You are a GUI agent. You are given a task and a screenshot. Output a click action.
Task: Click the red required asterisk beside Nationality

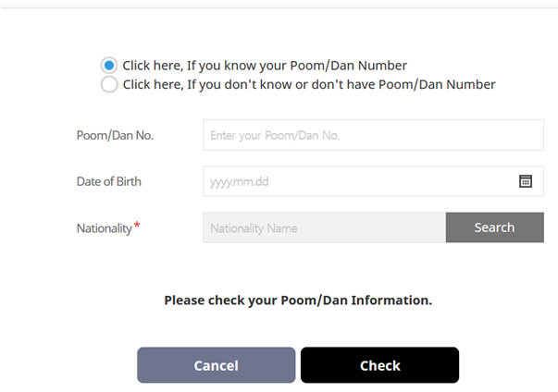[137, 226]
